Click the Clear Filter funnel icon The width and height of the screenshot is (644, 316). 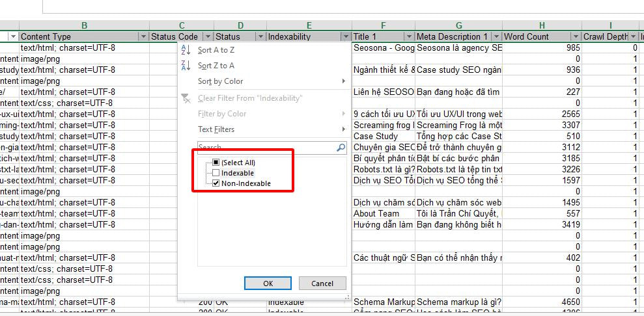(186, 98)
